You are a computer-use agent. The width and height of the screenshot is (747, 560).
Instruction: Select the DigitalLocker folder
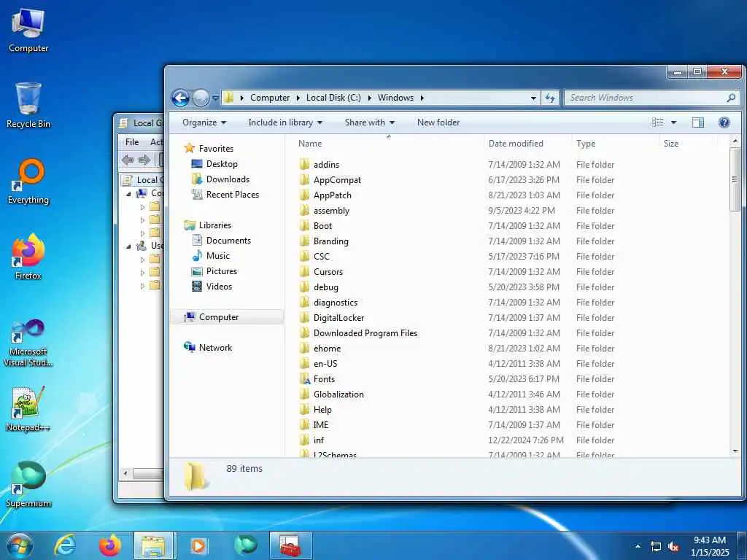(x=338, y=318)
